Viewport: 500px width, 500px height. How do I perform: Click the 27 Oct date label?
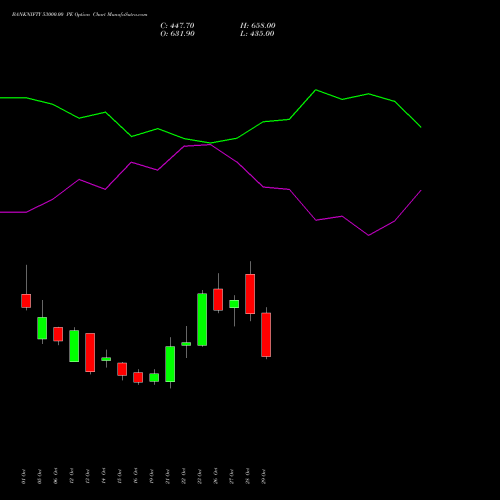click(x=231, y=477)
